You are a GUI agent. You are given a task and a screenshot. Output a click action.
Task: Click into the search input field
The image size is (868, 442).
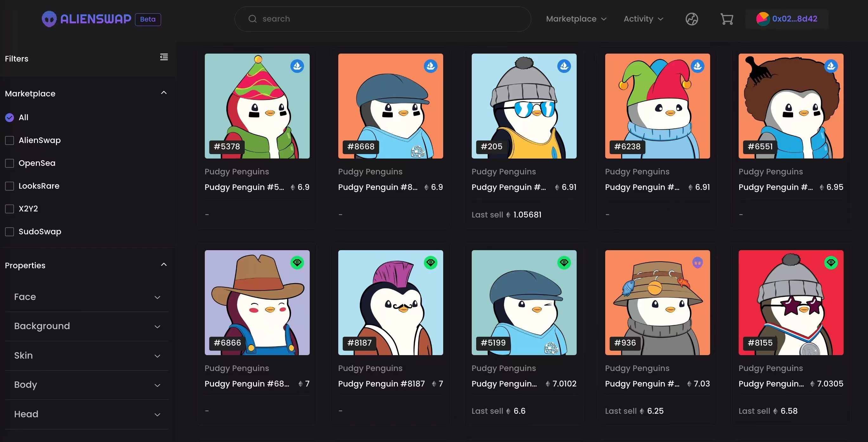tap(387, 19)
